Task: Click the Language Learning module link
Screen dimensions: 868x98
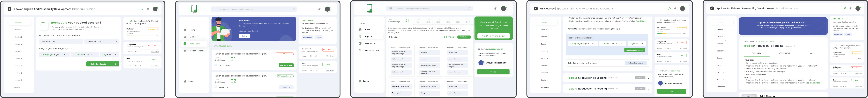Action: point(278,23)
